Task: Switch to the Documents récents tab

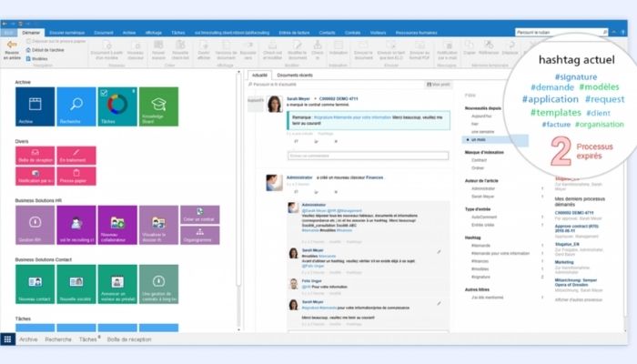Action: click(295, 76)
